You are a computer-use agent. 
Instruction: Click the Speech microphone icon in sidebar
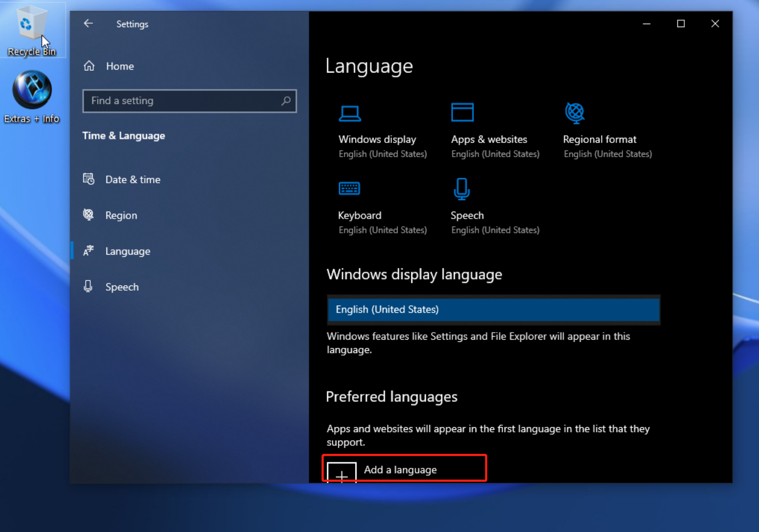(88, 286)
